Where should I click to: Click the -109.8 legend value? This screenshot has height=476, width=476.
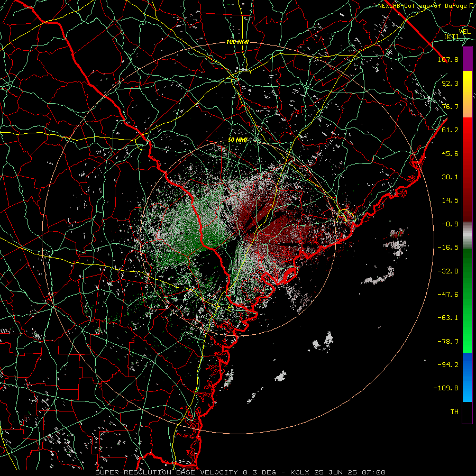[446, 388]
